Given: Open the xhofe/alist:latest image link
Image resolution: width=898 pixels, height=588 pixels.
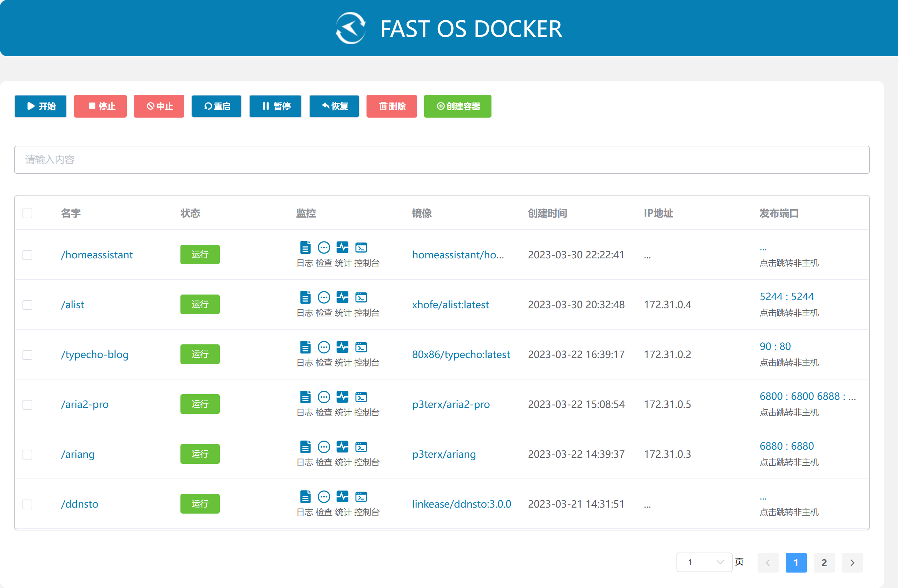Looking at the screenshot, I should 450,305.
